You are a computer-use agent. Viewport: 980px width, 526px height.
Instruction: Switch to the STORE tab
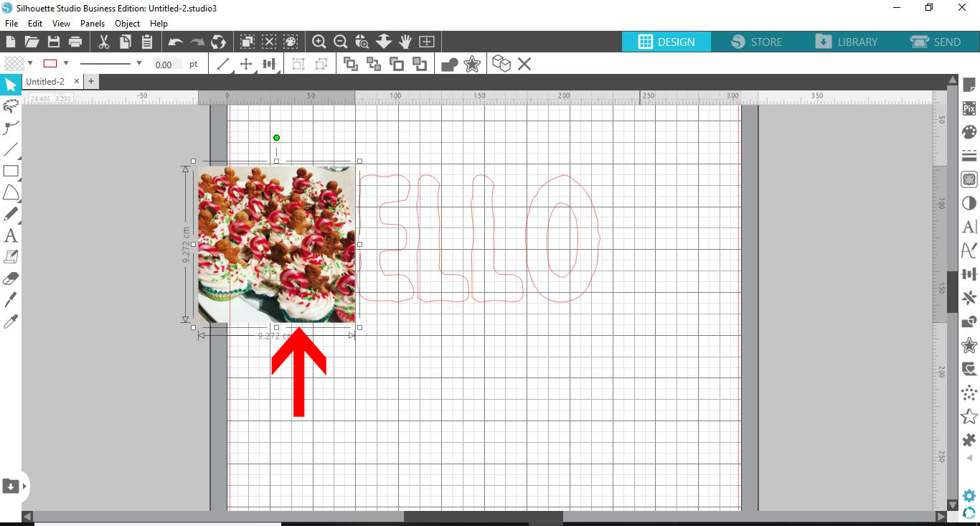(756, 42)
